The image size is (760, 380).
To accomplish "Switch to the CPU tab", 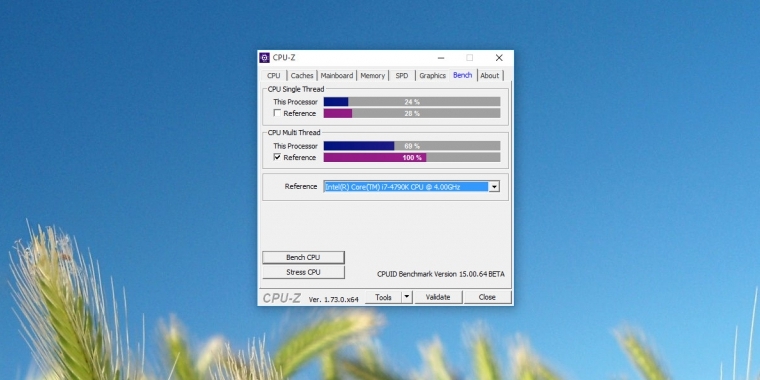I will 274,76.
